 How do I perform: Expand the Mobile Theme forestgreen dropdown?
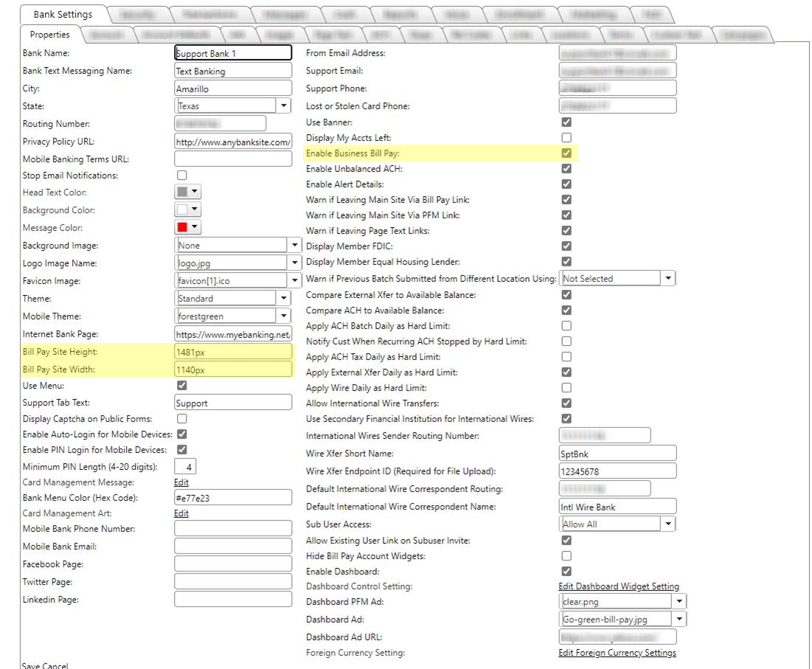(x=284, y=316)
